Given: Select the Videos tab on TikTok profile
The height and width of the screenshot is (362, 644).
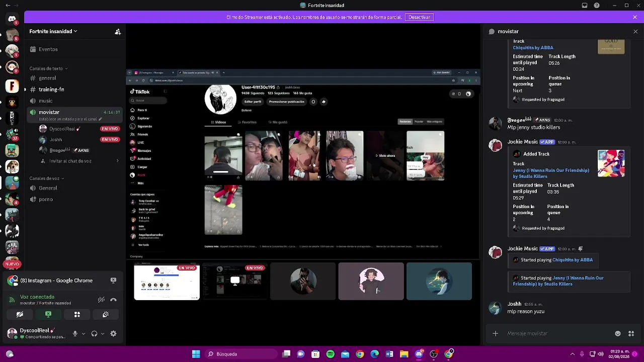Looking at the screenshot, I should (x=218, y=122).
